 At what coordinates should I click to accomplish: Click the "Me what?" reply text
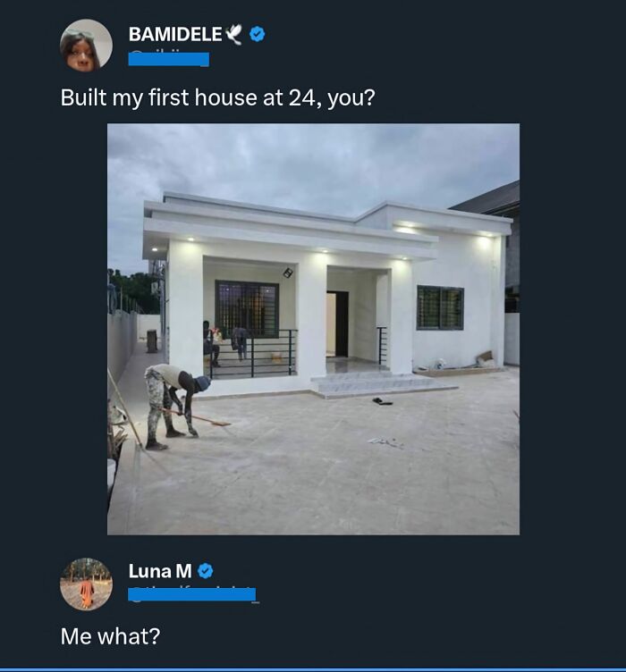point(110,635)
